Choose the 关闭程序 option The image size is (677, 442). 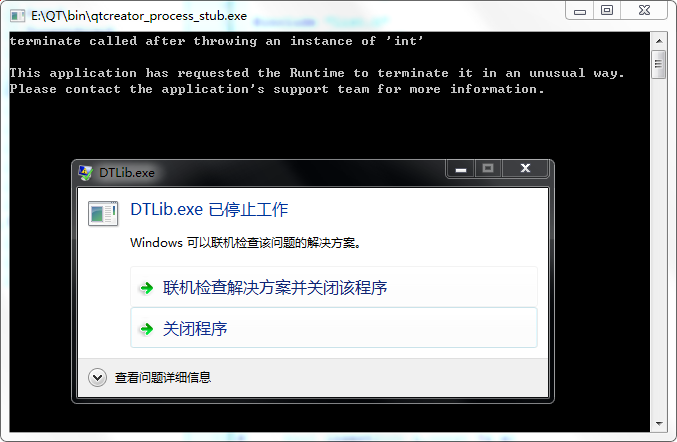334,328
